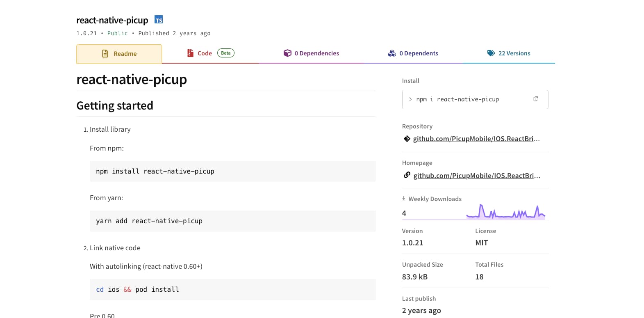Screen dimensions: 644x318
Task: Click the From yarn: label
Action: [106, 198]
